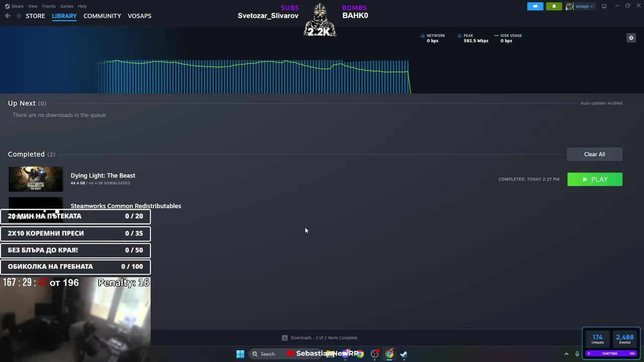Click 'COMPLETED: TODAY 2:27 PM' text
The width and height of the screenshot is (644, 362).
click(529, 179)
